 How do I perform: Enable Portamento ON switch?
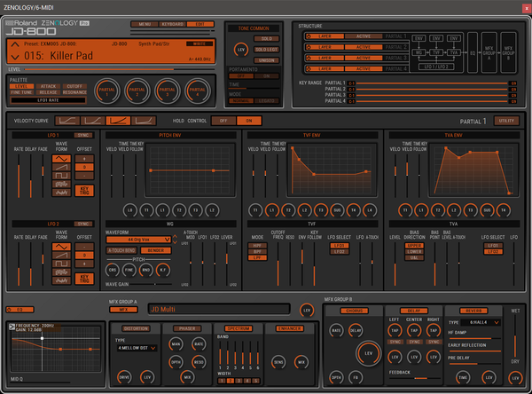pos(267,76)
